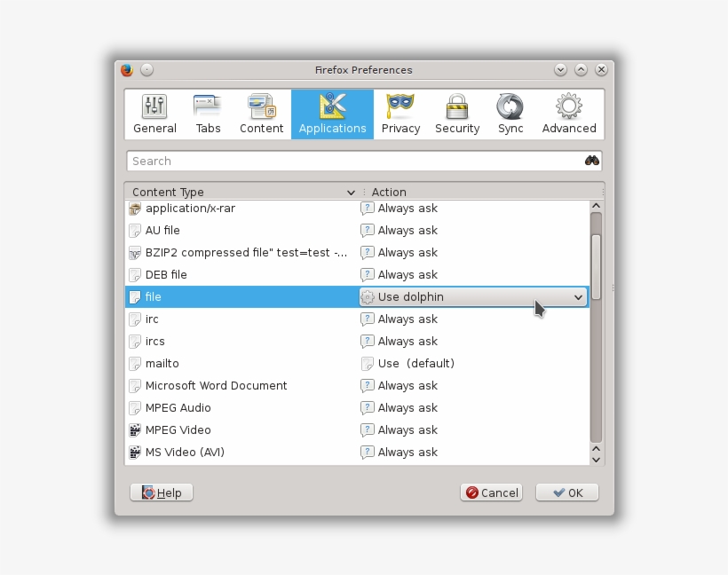
Task: Select the mailto content type row
Action: (162, 363)
